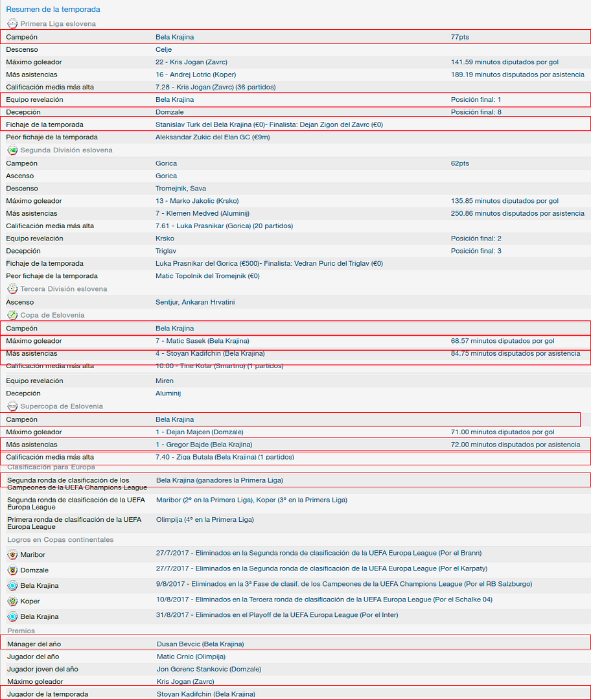The width and height of the screenshot is (591, 700).
Task: Click the Supercopa de Eslovenia logo
Action: (12, 406)
